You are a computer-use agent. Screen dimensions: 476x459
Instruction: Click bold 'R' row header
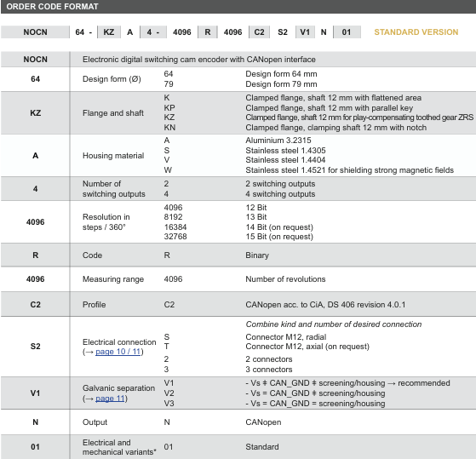click(x=35, y=255)
